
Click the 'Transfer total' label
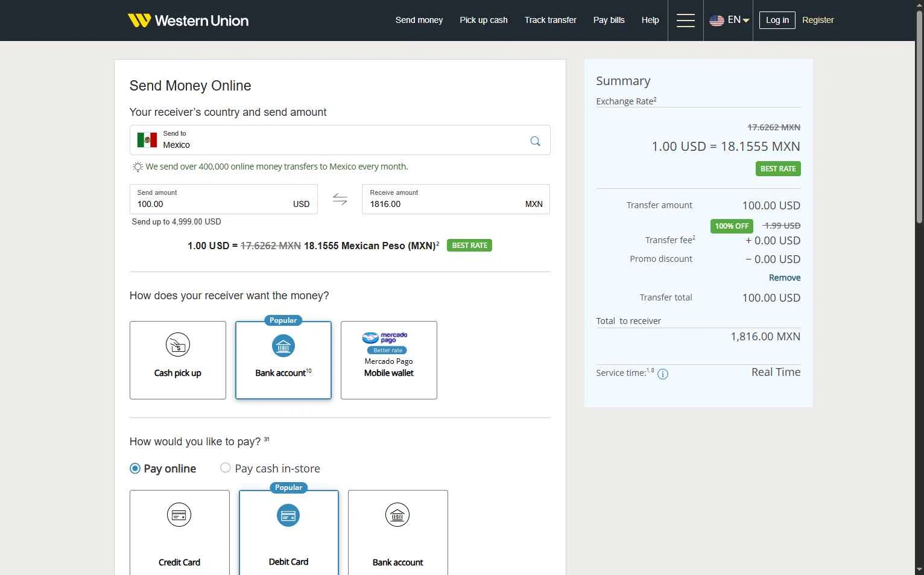(666, 297)
